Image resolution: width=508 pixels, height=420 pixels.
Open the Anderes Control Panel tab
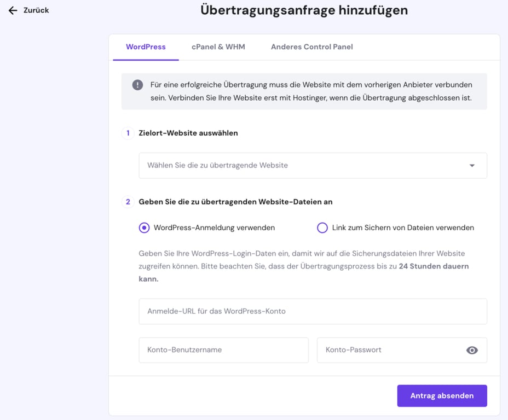pyautogui.click(x=311, y=47)
